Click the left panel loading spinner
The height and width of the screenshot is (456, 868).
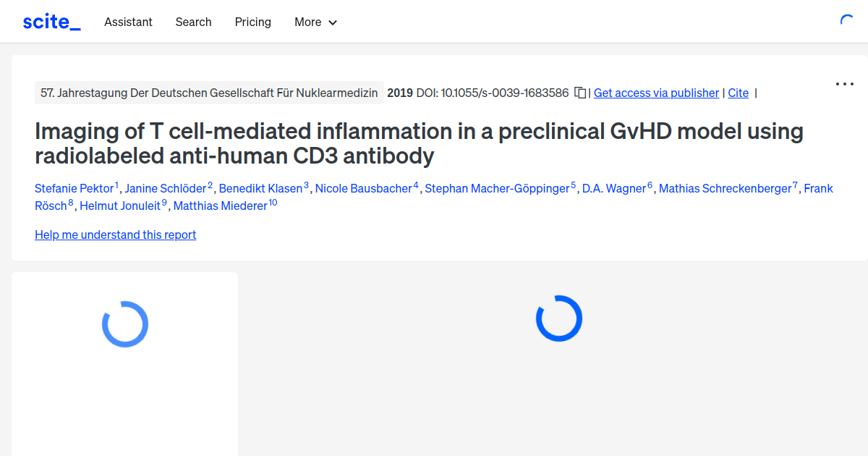point(124,324)
